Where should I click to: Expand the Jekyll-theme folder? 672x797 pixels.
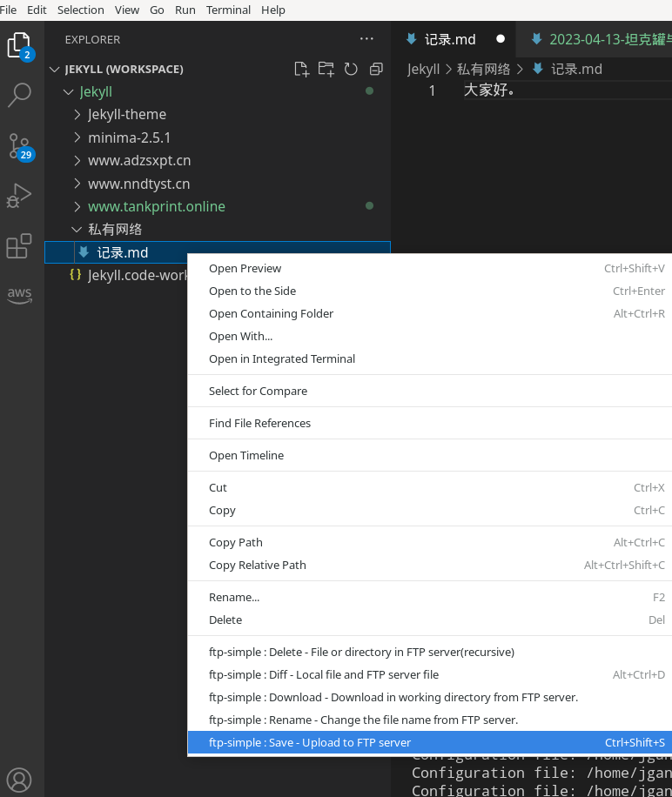click(x=77, y=114)
